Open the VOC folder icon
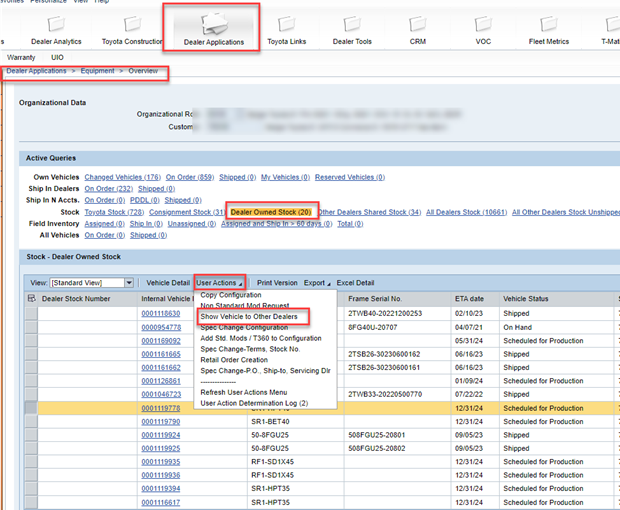Image resolution: width=620 pixels, height=510 pixels. [x=483, y=24]
